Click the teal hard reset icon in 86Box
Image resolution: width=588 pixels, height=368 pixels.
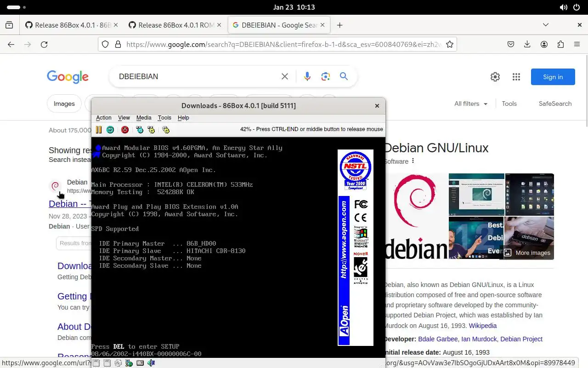tap(110, 130)
